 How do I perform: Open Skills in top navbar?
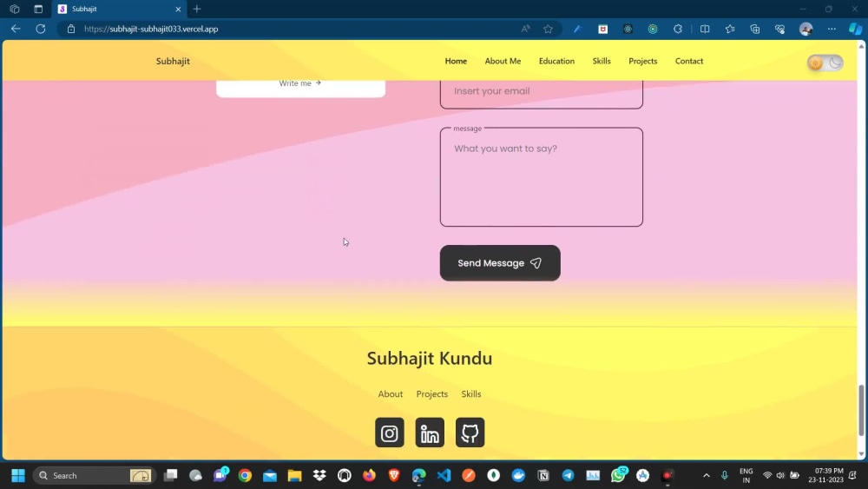click(x=602, y=61)
